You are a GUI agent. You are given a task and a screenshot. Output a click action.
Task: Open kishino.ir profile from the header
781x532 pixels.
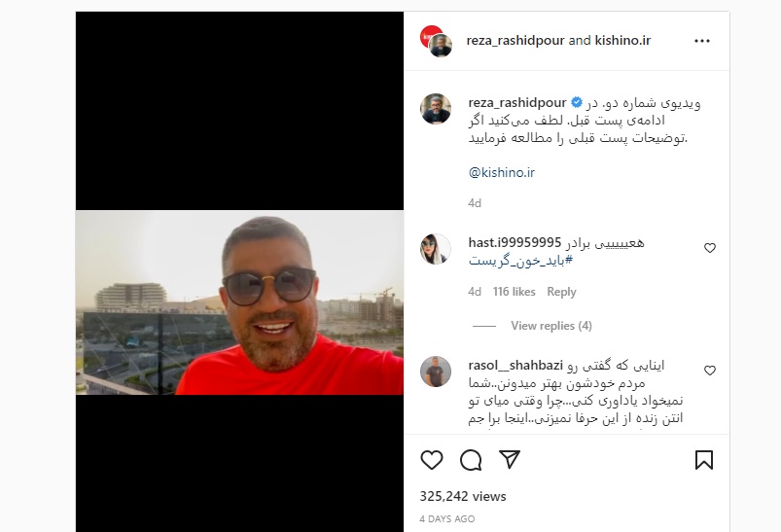click(x=622, y=40)
